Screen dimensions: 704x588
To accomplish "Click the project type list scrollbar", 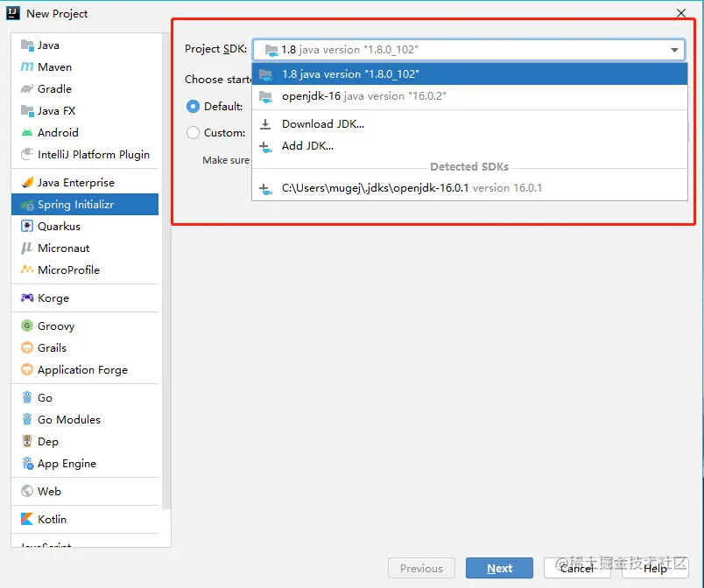I will [x=166, y=272].
